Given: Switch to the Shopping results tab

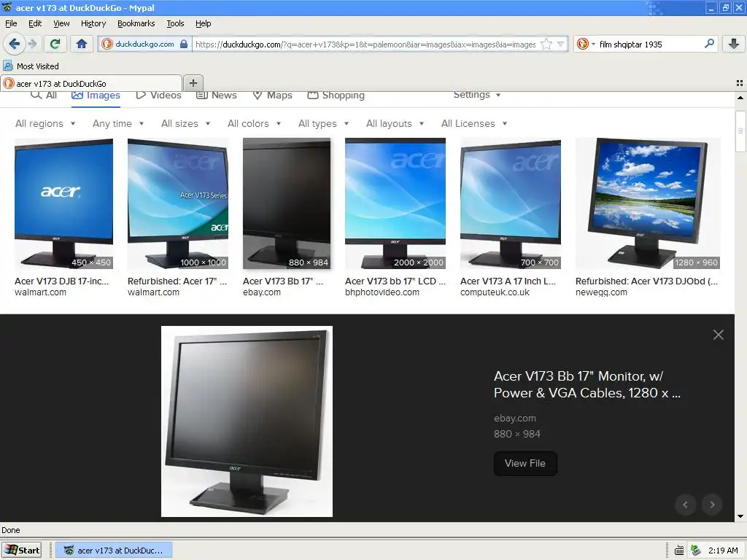Looking at the screenshot, I should pos(336,96).
